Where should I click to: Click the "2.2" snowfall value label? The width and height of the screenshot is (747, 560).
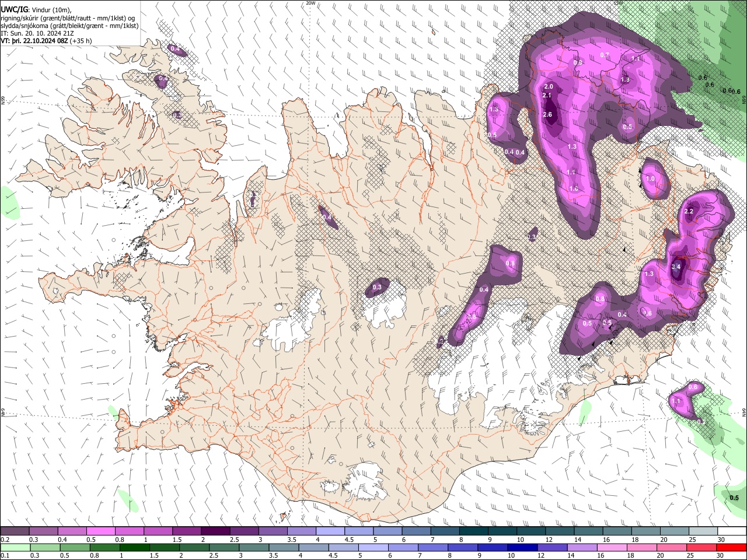[x=689, y=212]
